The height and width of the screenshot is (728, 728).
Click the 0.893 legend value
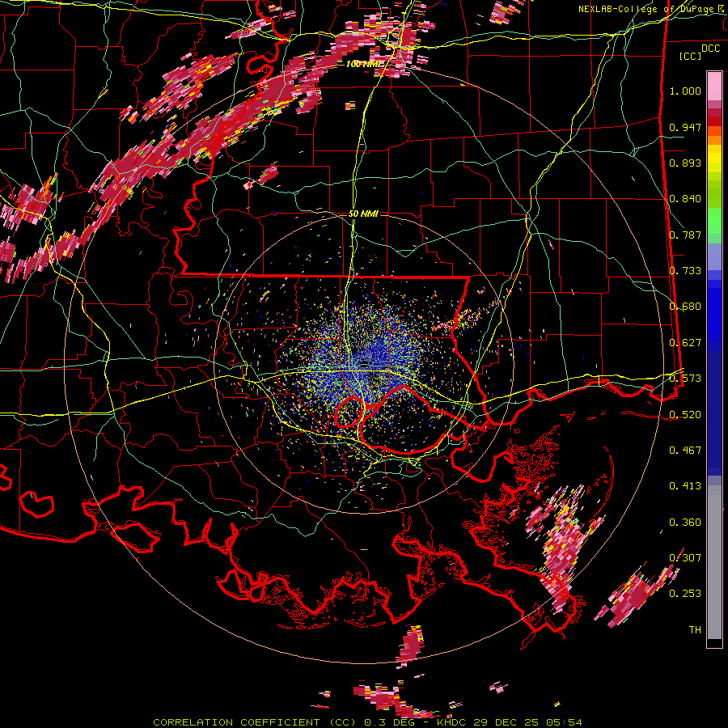[685, 163]
